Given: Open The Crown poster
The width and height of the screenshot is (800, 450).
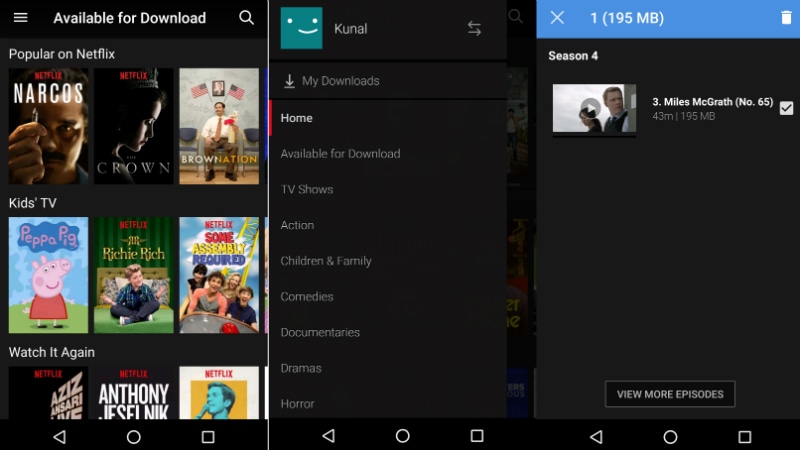Looking at the screenshot, I should click(x=134, y=126).
